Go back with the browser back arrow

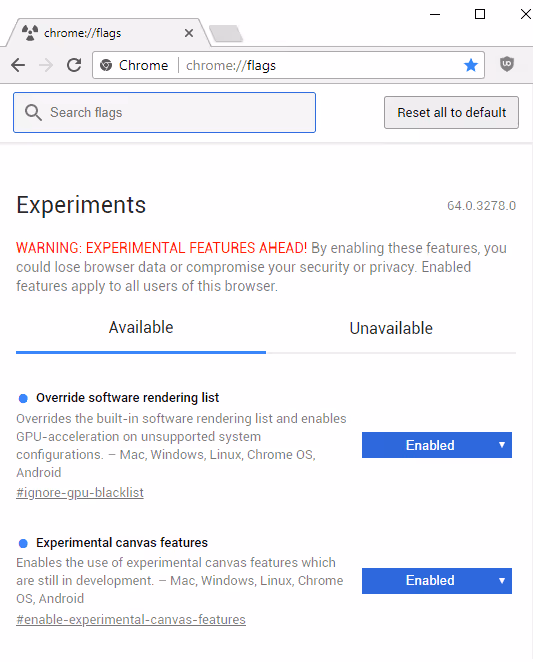[x=18, y=65]
